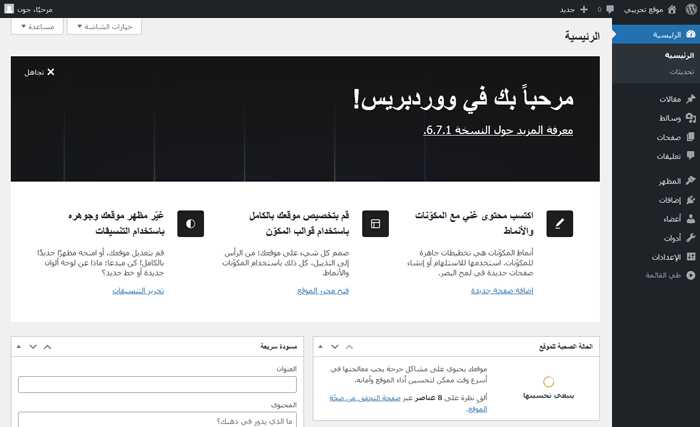
Task: Click موقع تجريبي site name in admin bar
Action: 643,9
